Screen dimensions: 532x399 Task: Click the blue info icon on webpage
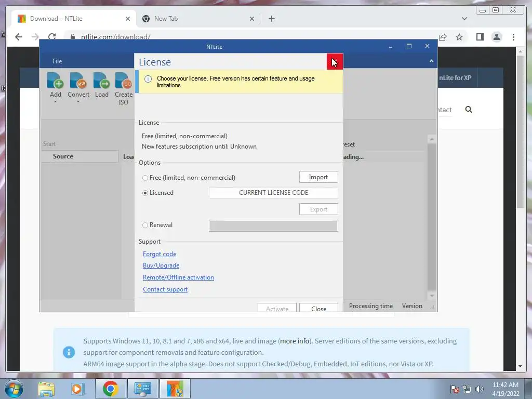click(69, 352)
